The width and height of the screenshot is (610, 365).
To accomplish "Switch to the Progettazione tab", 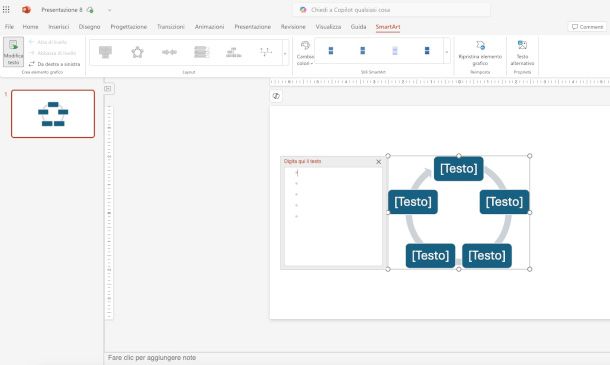I will (129, 27).
